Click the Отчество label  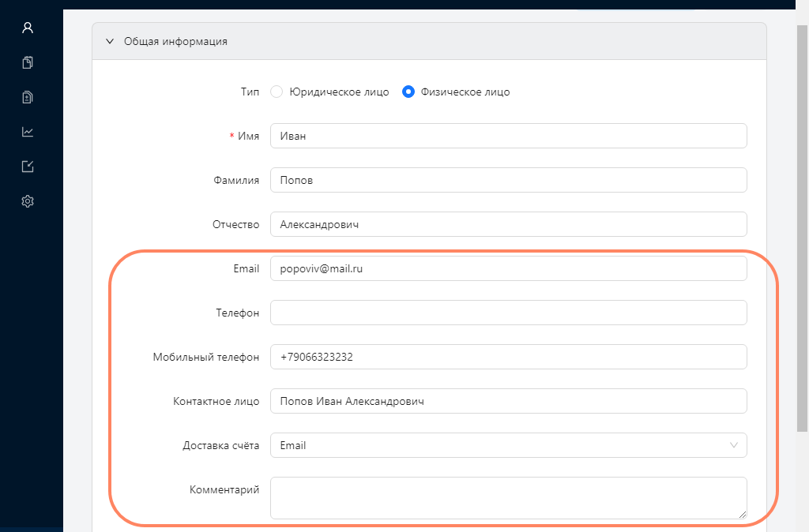click(235, 224)
